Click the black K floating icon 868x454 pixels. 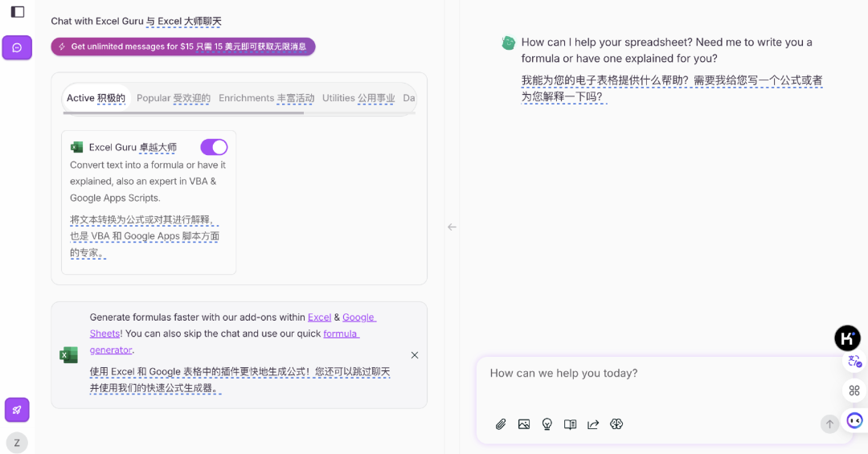click(848, 337)
